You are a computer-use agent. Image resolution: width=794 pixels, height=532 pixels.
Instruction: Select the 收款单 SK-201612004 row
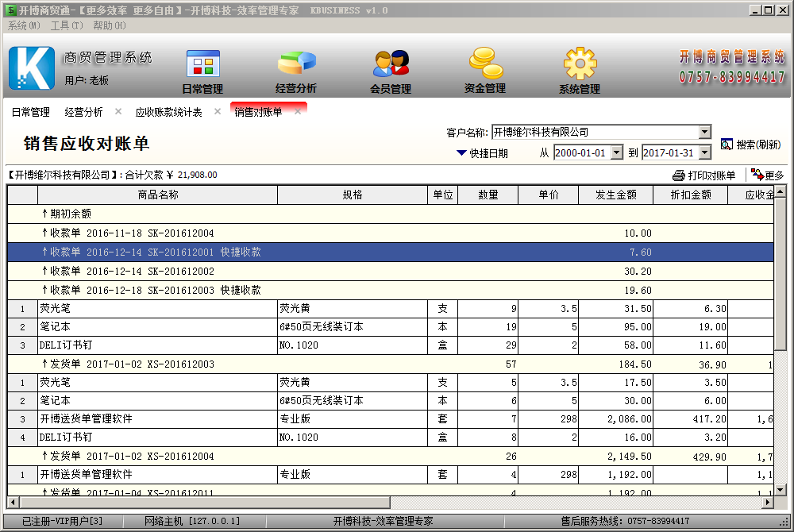pyautogui.click(x=391, y=233)
